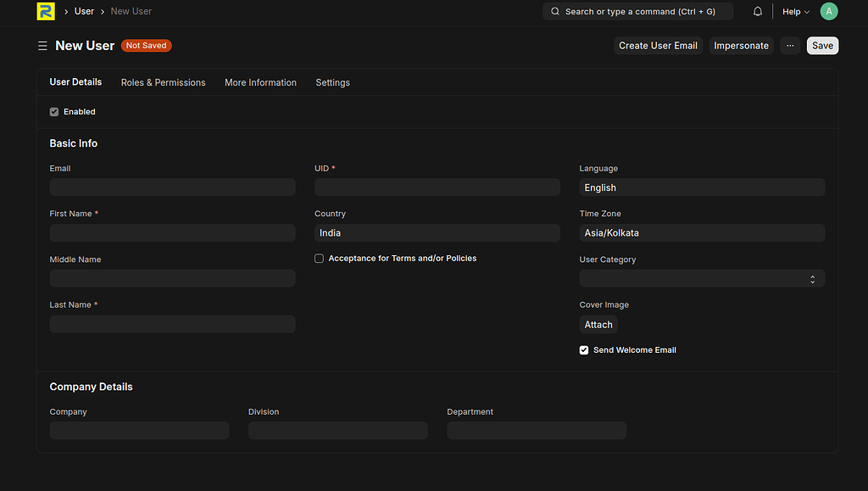Viewport: 868px width, 491px height.
Task: Toggle the sidebar with the hamburger icon
Action: click(42, 45)
